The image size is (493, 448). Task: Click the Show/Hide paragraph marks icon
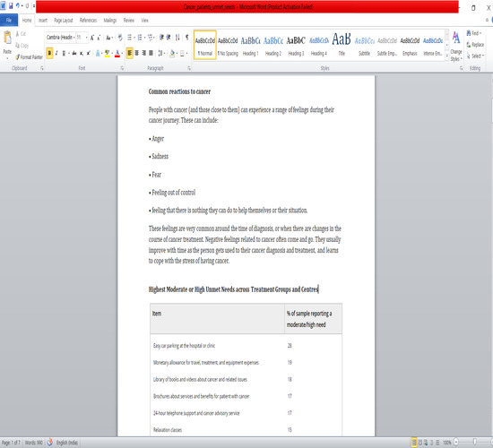point(186,37)
